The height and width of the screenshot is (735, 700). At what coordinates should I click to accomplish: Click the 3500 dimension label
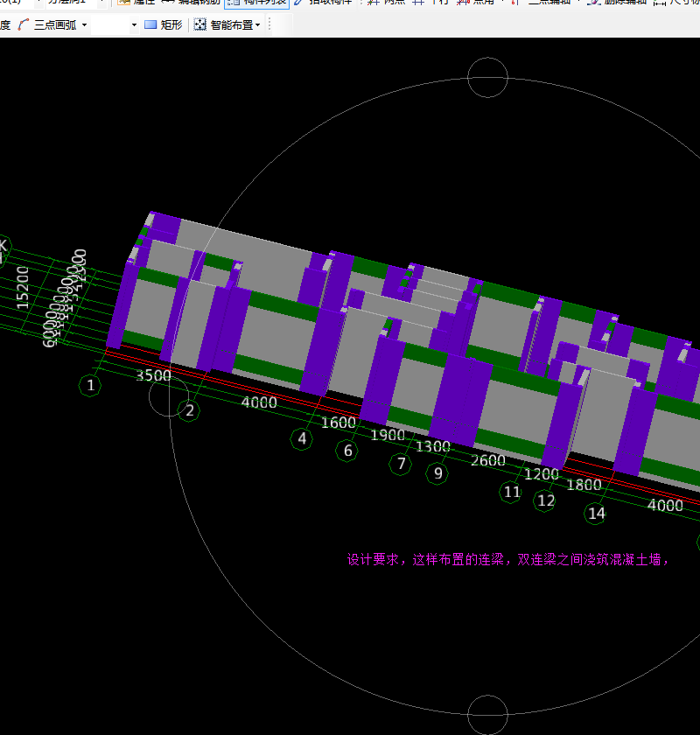(x=154, y=375)
